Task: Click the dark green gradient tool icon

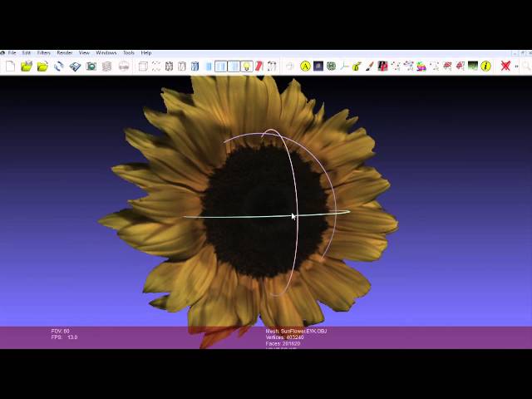Action: coord(473,66)
